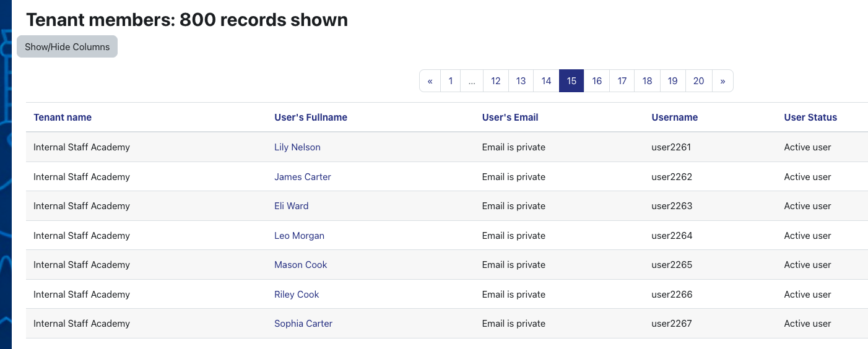Select Riley Cook's name link
This screenshot has height=349, width=868.
click(x=297, y=295)
